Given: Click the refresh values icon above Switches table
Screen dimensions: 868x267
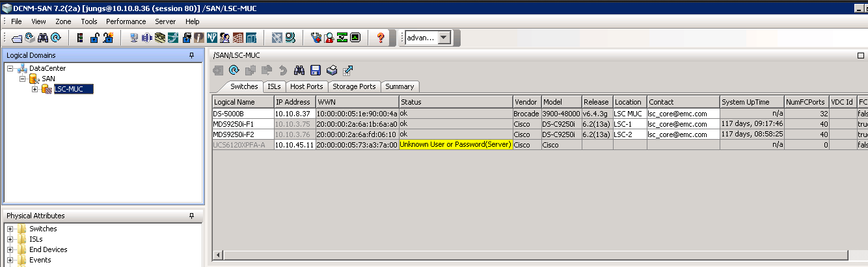Looking at the screenshot, I should [234, 70].
